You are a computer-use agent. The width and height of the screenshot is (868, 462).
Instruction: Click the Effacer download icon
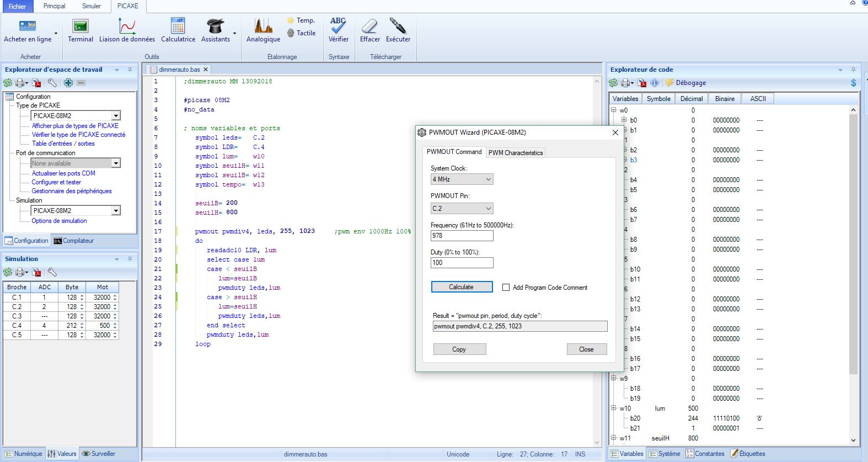[369, 30]
